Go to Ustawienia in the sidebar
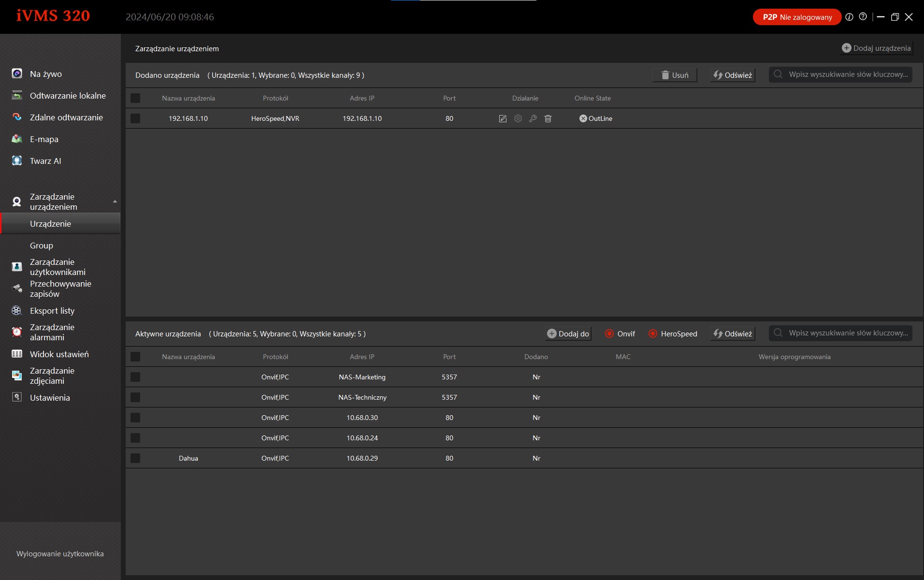 pos(50,398)
